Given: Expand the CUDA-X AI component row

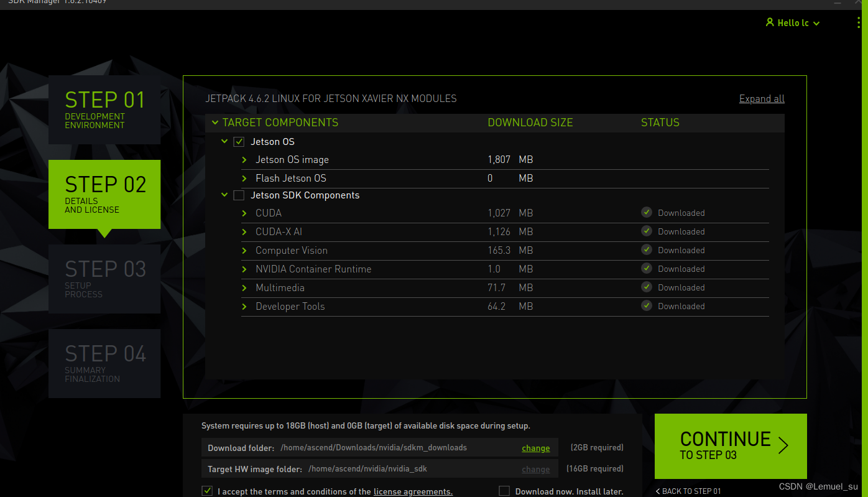Looking at the screenshot, I should pyautogui.click(x=244, y=232).
